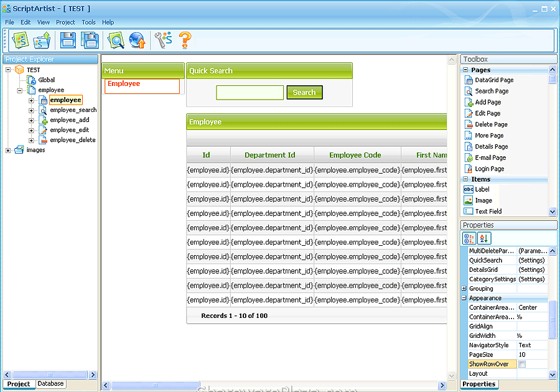Click the Properties tab at bottom right
560x392 pixels.
pyautogui.click(x=478, y=384)
